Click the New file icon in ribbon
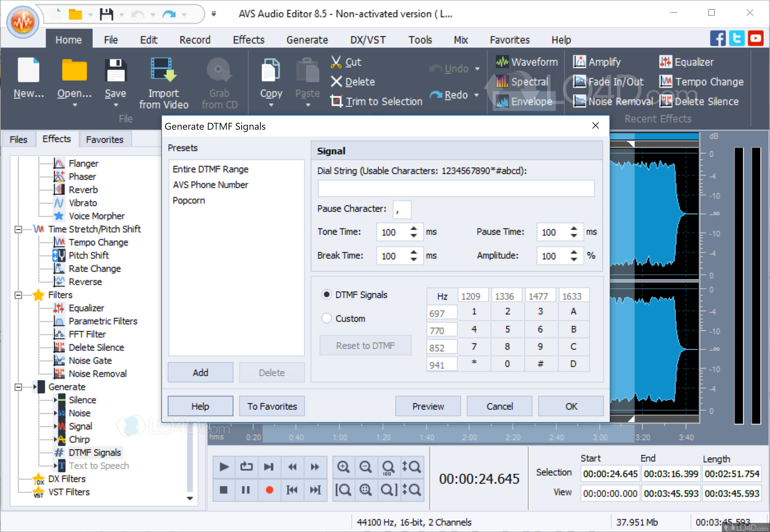770x532 pixels. point(29,70)
